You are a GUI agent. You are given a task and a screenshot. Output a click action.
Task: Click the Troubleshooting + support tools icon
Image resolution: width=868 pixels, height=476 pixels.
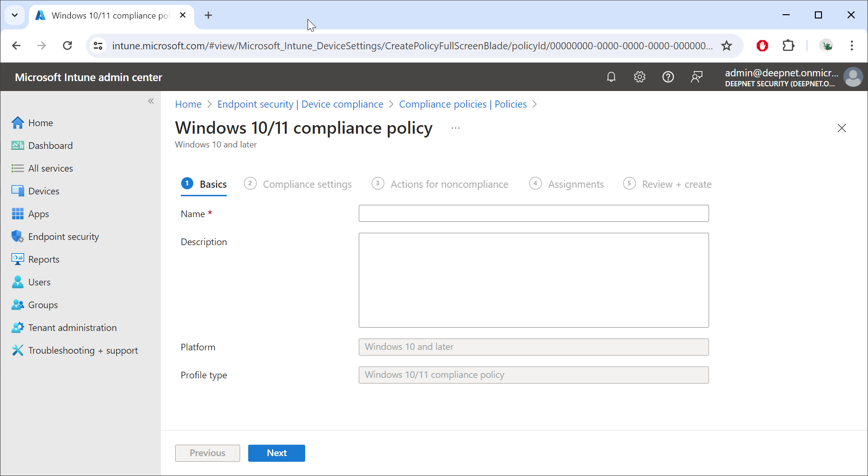(18, 350)
